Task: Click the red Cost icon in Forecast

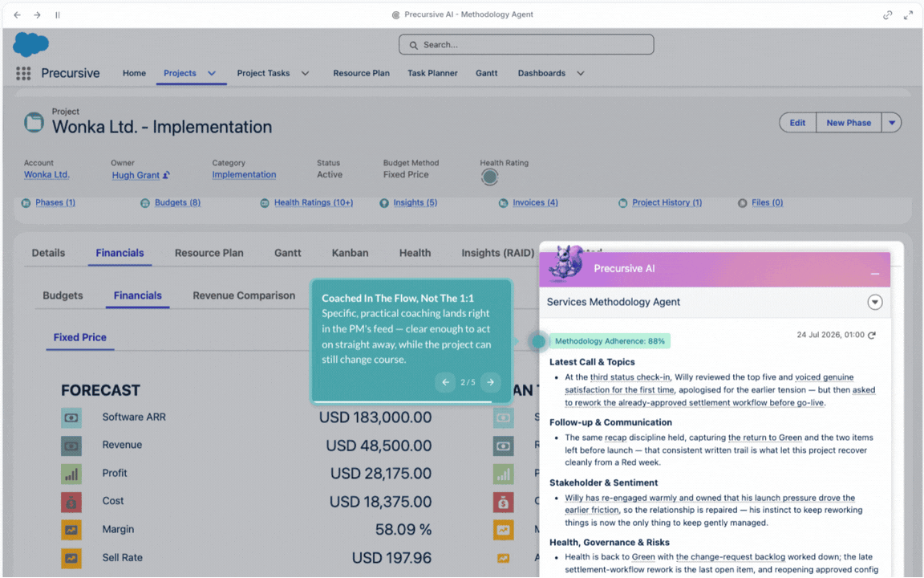Action: coord(71,502)
